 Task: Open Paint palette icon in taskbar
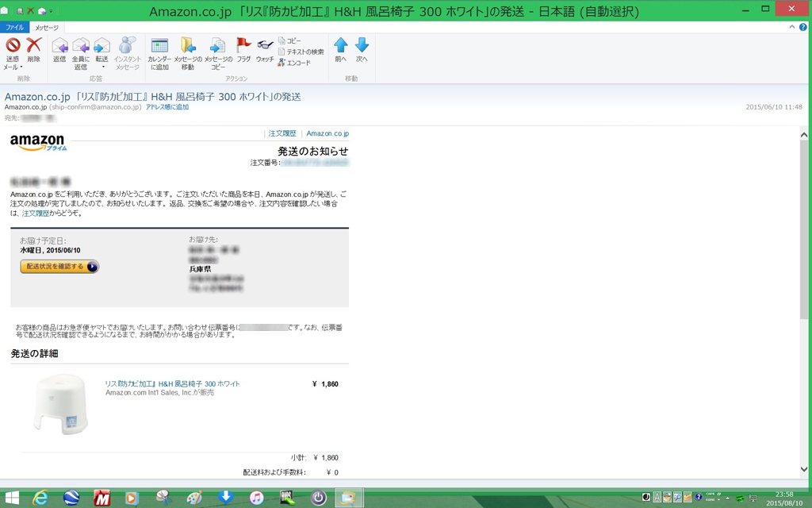pos(194,498)
